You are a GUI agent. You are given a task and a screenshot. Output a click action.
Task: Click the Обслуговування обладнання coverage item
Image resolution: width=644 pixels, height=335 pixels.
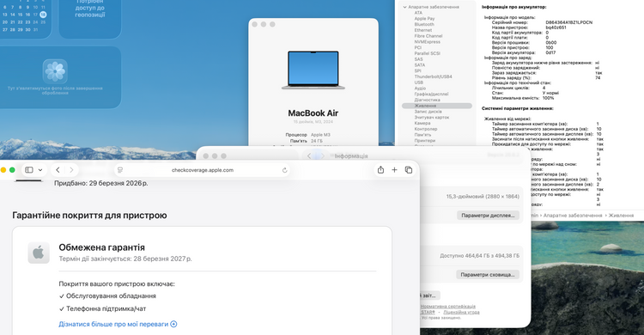coord(107,296)
